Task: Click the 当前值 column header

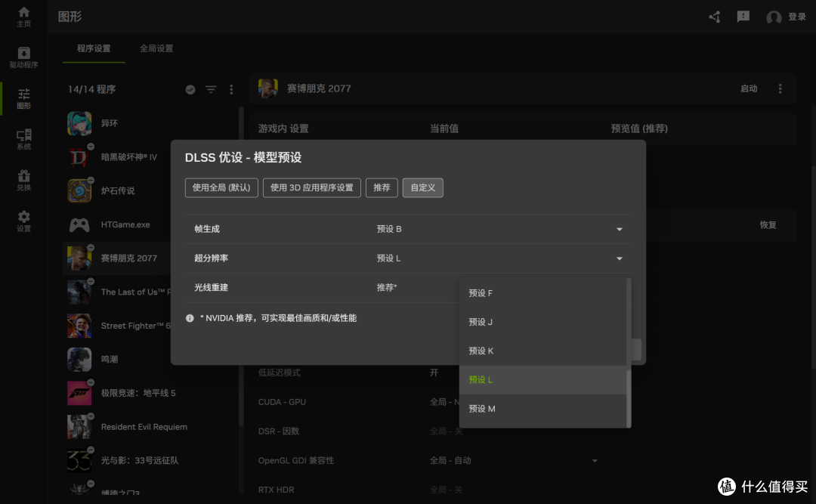Action: pyautogui.click(x=444, y=128)
